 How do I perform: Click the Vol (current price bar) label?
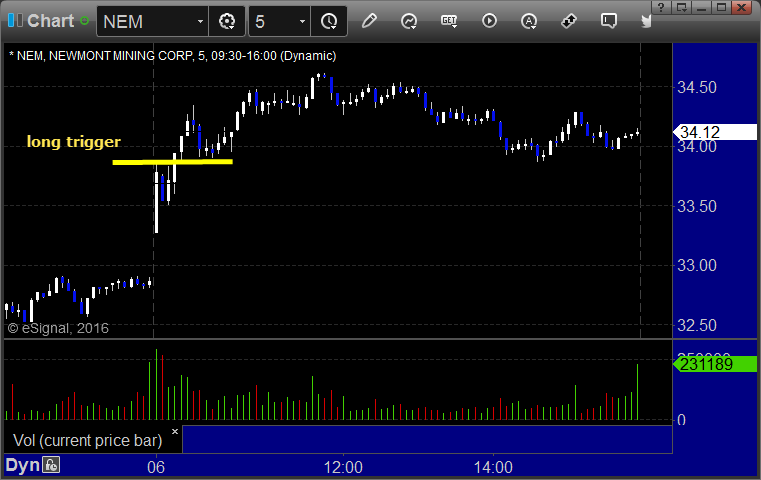[x=87, y=440]
